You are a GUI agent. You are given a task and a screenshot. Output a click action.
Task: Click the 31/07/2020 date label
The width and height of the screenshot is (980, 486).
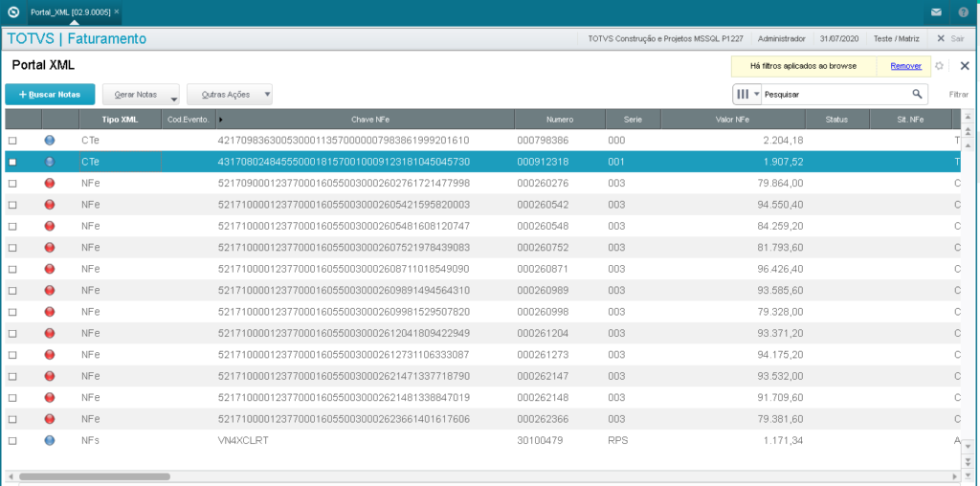[x=839, y=38]
